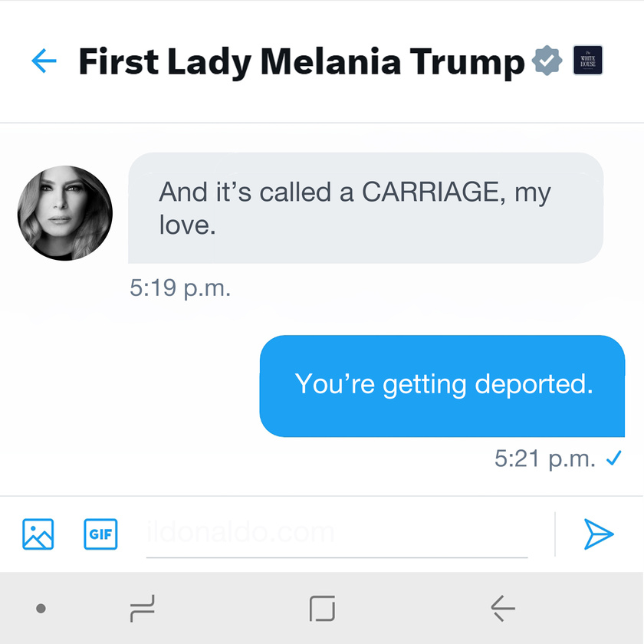Click the vertical divider beside send arrow
Viewport: 644px width, 644px height.
555,534
